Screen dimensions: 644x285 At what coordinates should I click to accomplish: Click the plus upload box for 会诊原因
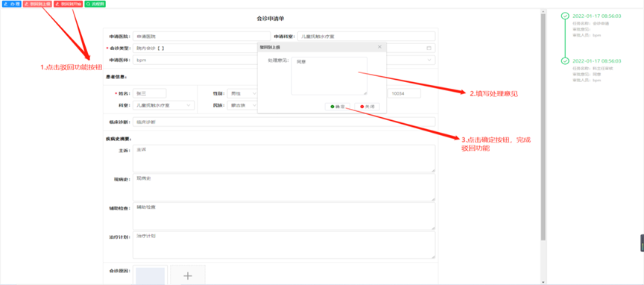(x=188, y=275)
